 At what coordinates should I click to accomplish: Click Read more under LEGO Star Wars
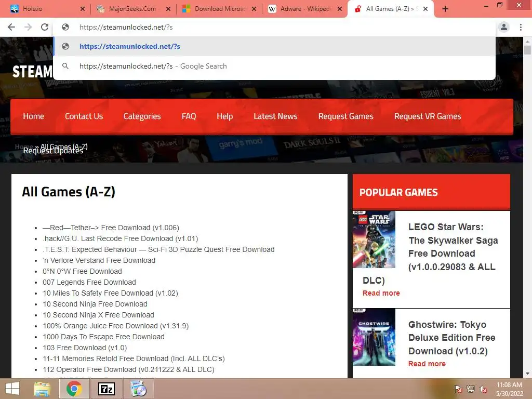coord(381,293)
